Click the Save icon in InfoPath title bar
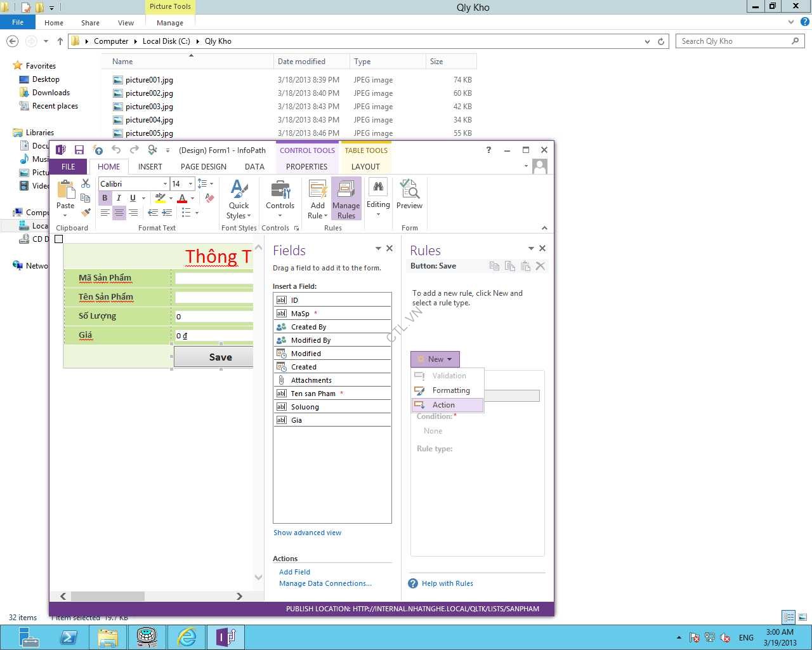812x650 pixels. click(x=79, y=150)
